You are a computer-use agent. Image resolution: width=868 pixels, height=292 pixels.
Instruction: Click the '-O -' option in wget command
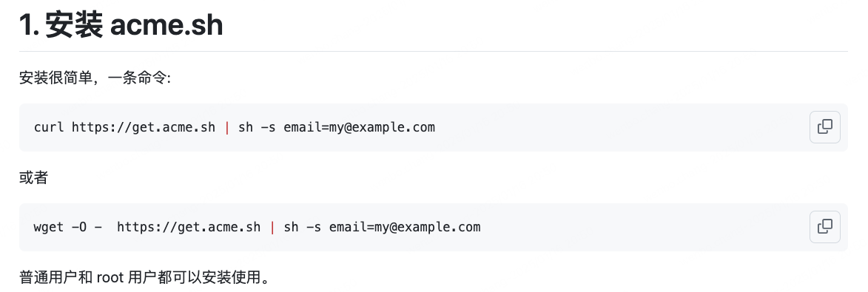click(x=87, y=227)
